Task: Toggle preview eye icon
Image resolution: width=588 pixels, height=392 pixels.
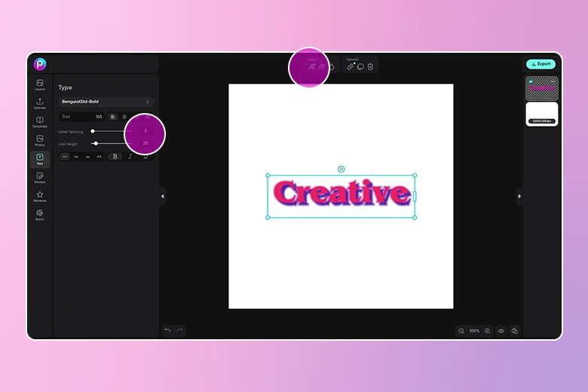Action: click(x=501, y=331)
